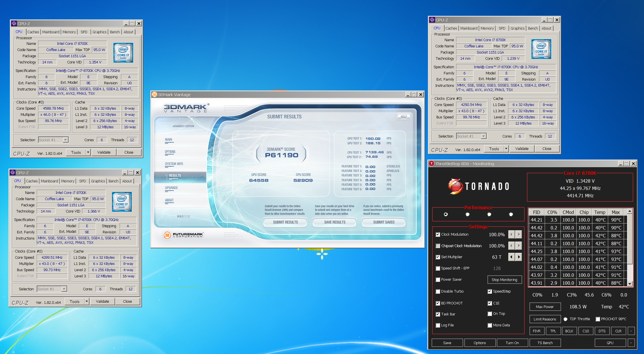Click Validate button in top-right CPU-Z
Viewport: 644px width, 354px height.
(x=522, y=149)
